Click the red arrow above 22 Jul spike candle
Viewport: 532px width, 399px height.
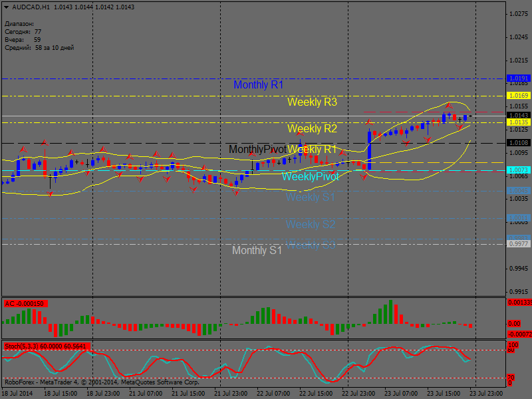pos(369,123)
